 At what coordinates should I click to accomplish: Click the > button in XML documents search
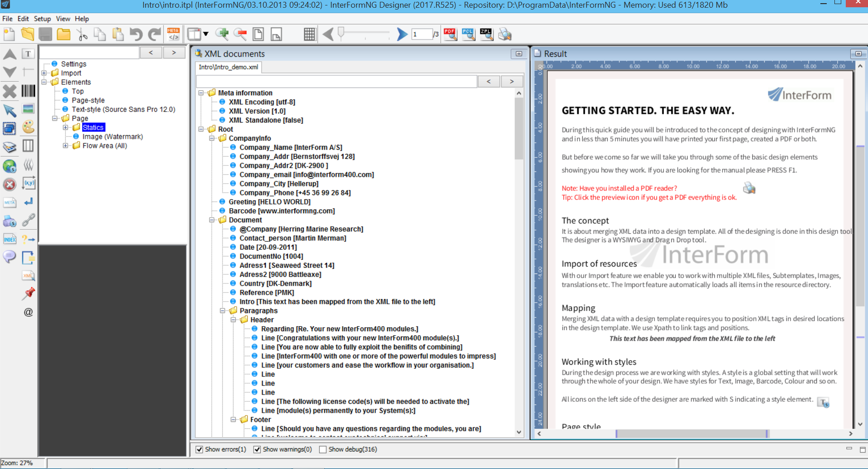[x=512, y=82]
